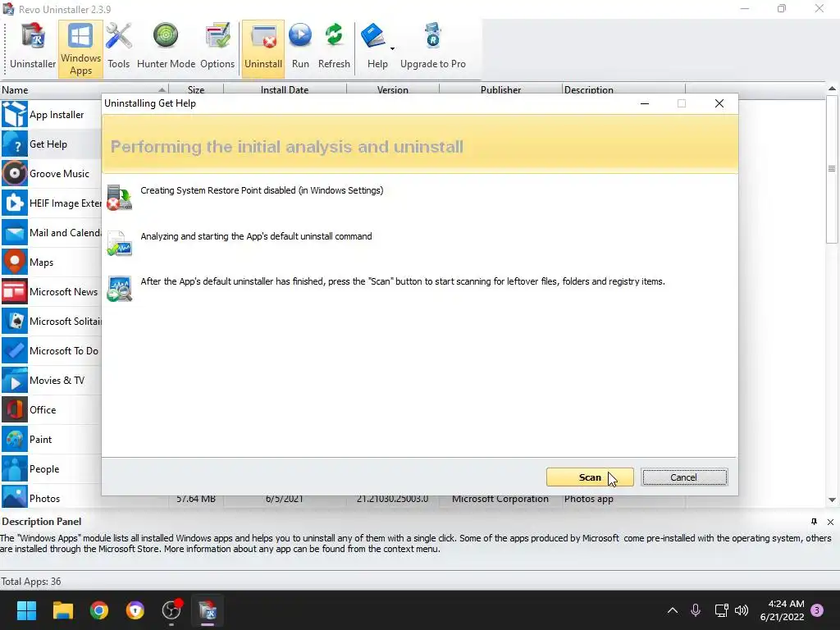Image resolution: width=840 pixels, height=630 pixels.
Task: Select the Microsoft News icon
Action: [x=15, y=291]
